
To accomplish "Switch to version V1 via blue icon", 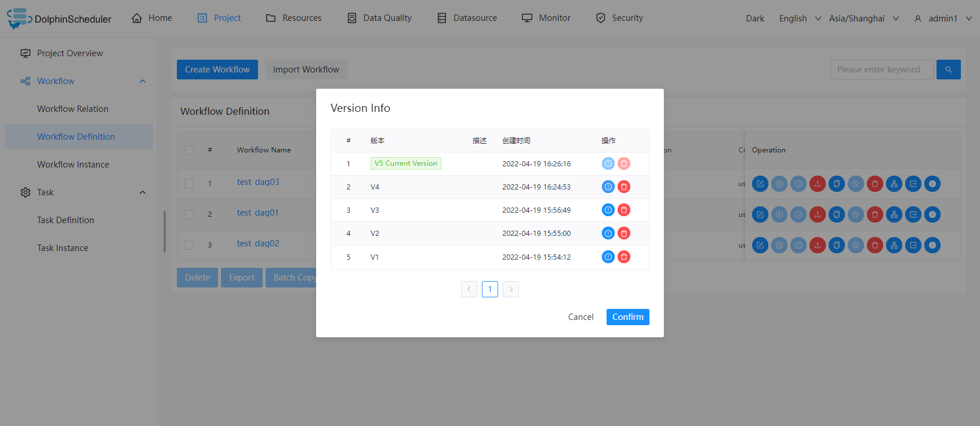I will (x=608, y=257).
